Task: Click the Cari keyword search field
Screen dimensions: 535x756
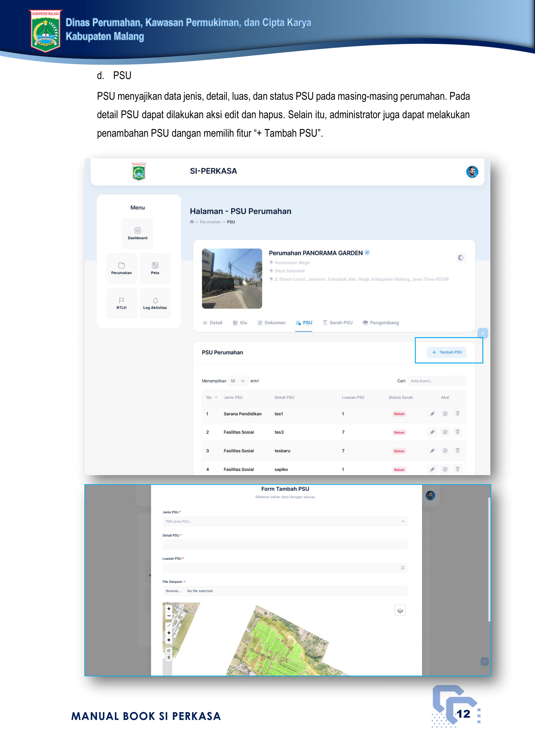Action: click(436, 381)
